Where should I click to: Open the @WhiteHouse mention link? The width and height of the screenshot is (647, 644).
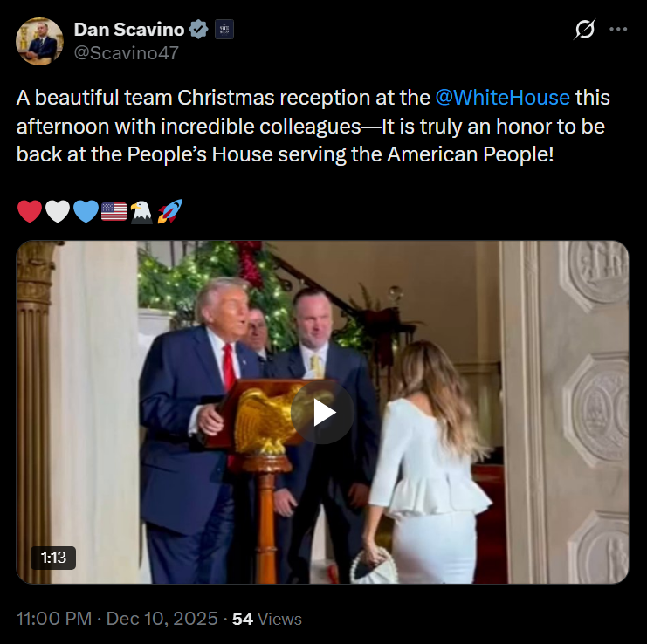502,98
